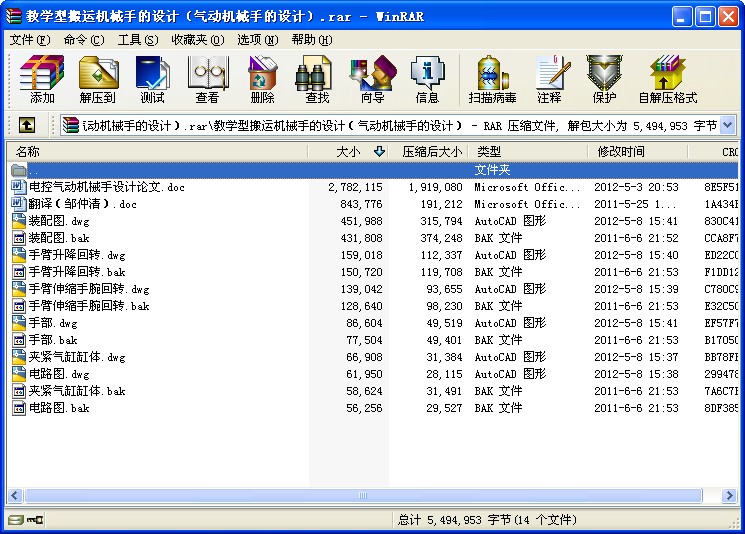The width and height of the screenshot is (745, 534).
Task: Open the 文件(F) menu
Action: [x=30, y=40]
